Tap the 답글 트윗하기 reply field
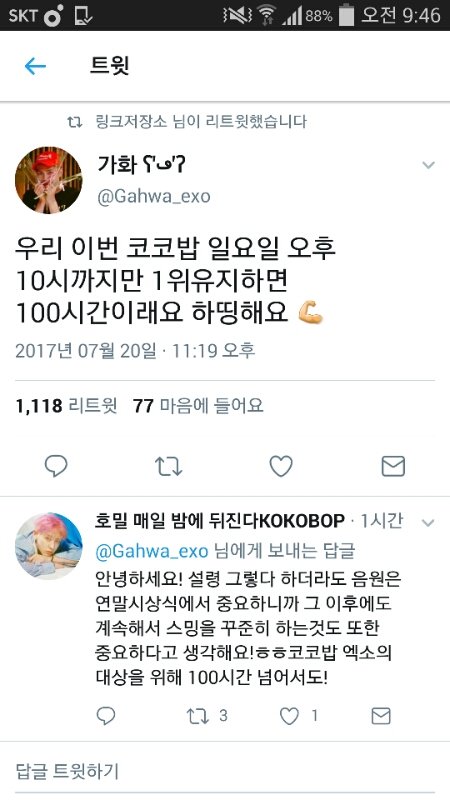Screen dimensions: 450x800 pyautogui.click(x=225, y=771)
